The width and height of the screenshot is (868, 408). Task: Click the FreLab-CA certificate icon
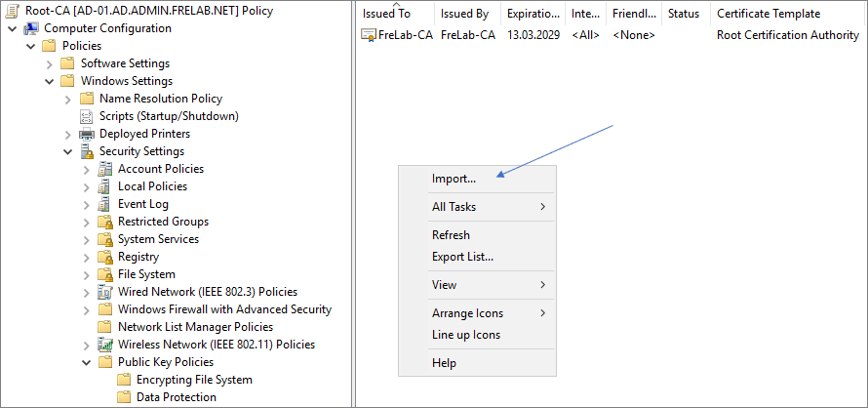click(369, 35)
